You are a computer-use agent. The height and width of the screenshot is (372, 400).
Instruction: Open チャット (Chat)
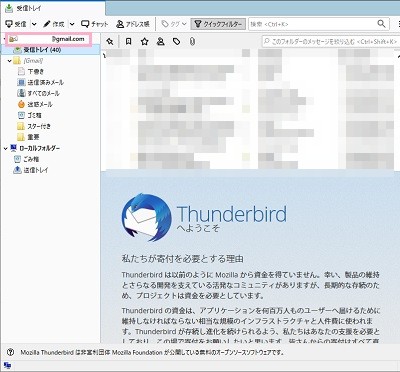click(x=95, y=24)
